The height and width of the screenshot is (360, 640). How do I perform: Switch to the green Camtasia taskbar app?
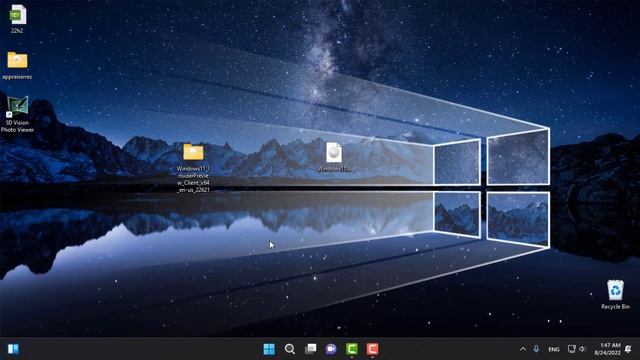[352, 349]
